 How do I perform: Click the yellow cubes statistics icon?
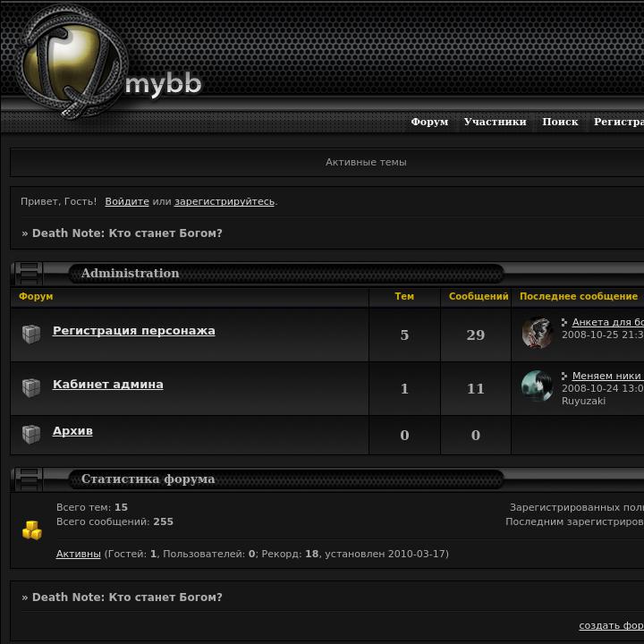tap(32, 530)
